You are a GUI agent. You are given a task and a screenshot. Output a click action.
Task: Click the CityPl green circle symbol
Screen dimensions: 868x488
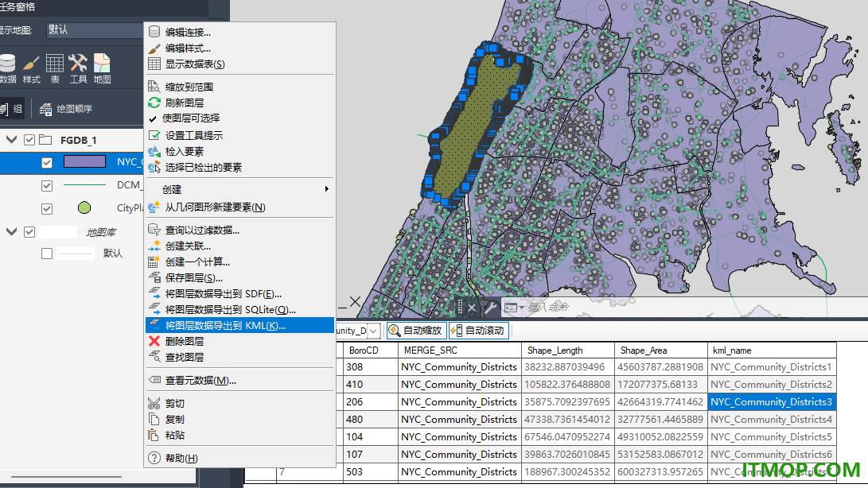coord(84,207)
